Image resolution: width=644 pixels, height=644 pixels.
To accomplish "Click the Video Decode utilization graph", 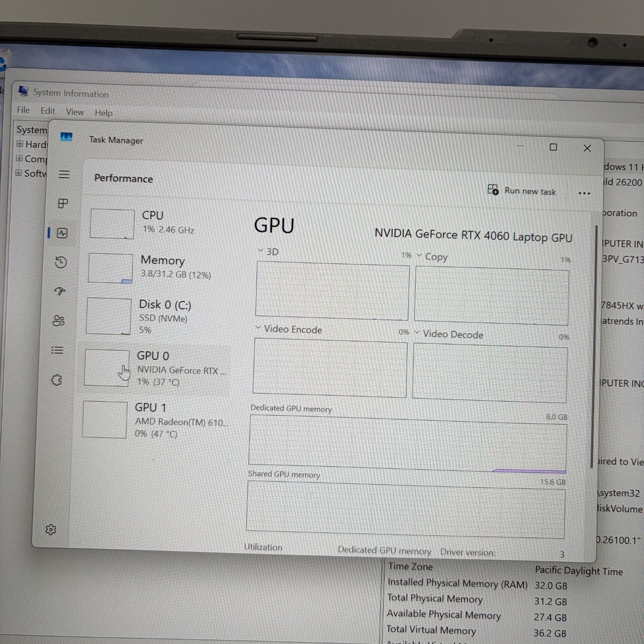I will coord(490,373).
